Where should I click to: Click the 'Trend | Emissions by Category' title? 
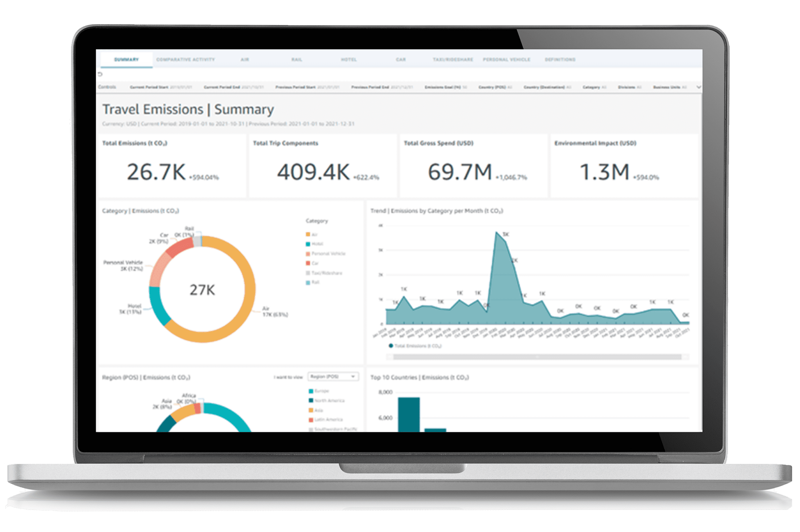tap(437, 211)
